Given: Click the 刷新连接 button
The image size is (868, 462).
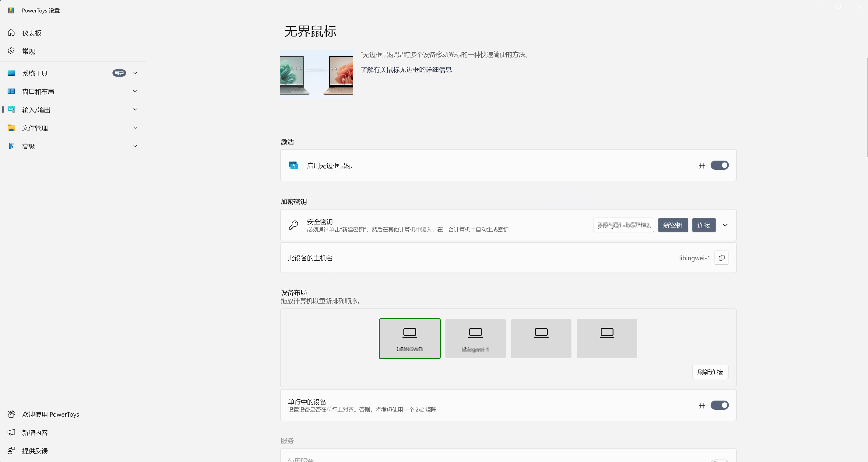Looking at the screenshot, I should click(710, 372).
